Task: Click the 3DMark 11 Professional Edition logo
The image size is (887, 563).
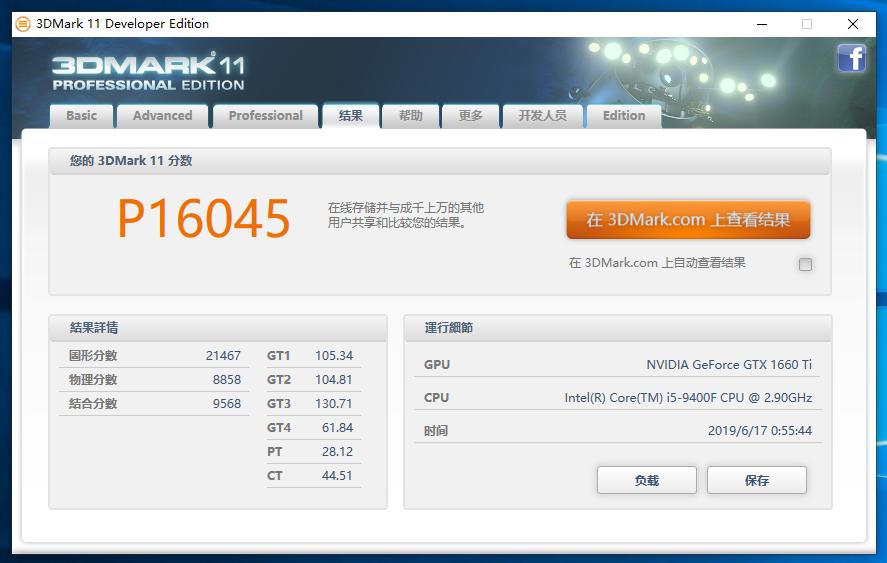Action: point(148,72)
